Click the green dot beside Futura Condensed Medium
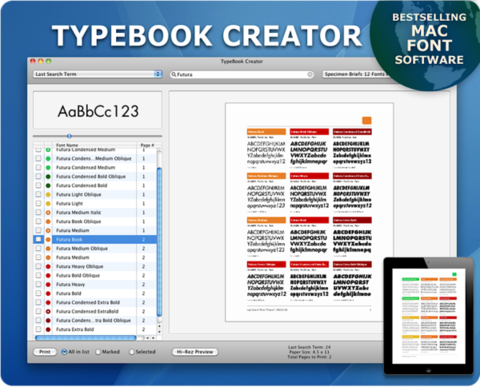The image size is (480, 387). [x=48, y=168]
